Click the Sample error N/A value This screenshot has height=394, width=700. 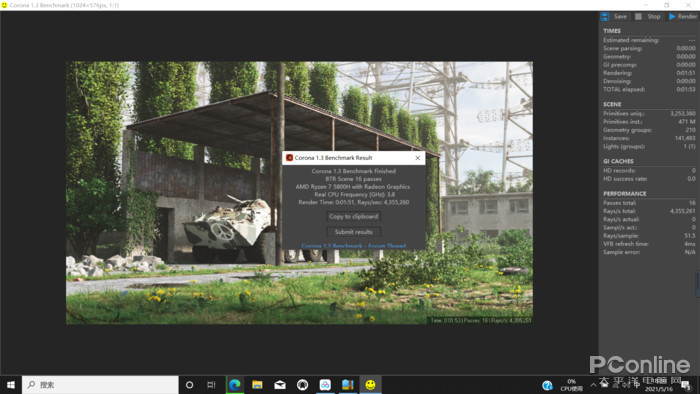point(690,252)
